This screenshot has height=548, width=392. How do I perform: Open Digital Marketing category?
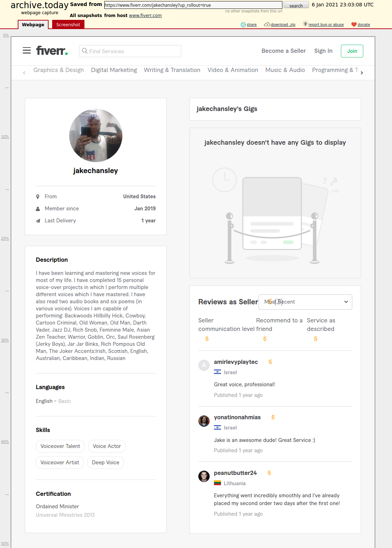[x=114, y=70]
